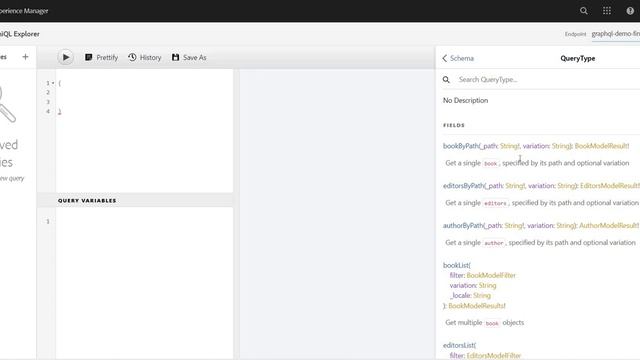The image size is (640, 360).
Task: Click the 'No Description' text
Action: point(465,100)
